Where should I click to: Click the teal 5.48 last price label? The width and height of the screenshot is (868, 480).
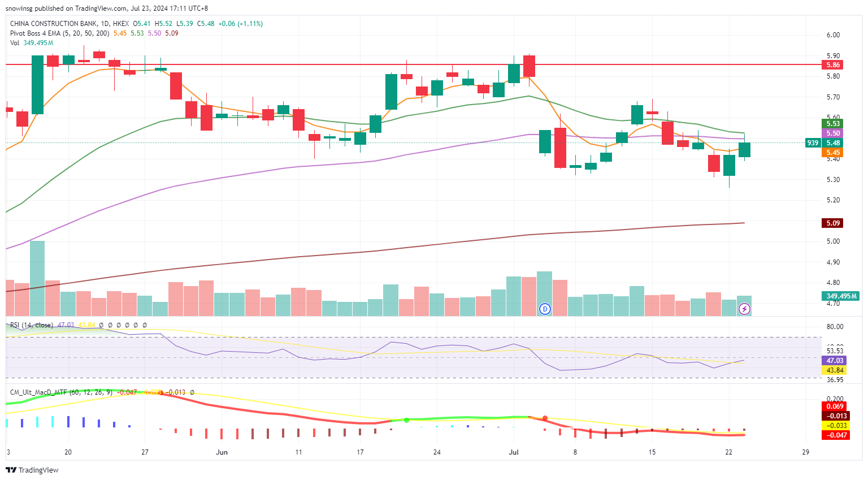coord(833,143)
